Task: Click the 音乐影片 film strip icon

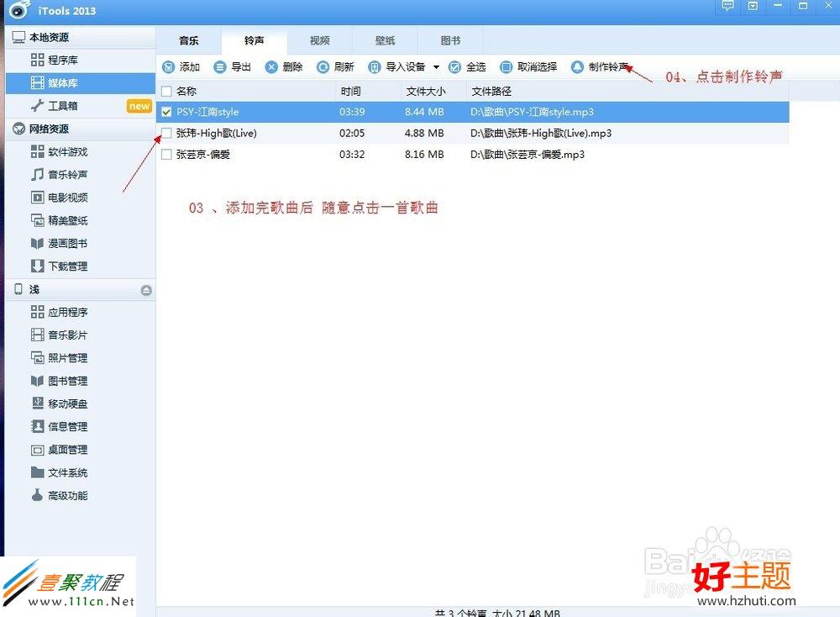Action: point(38,335)
